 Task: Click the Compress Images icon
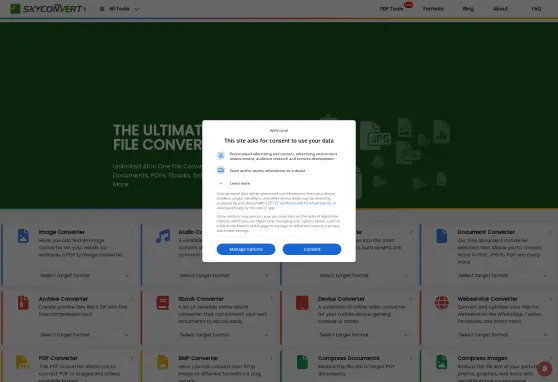442,362
